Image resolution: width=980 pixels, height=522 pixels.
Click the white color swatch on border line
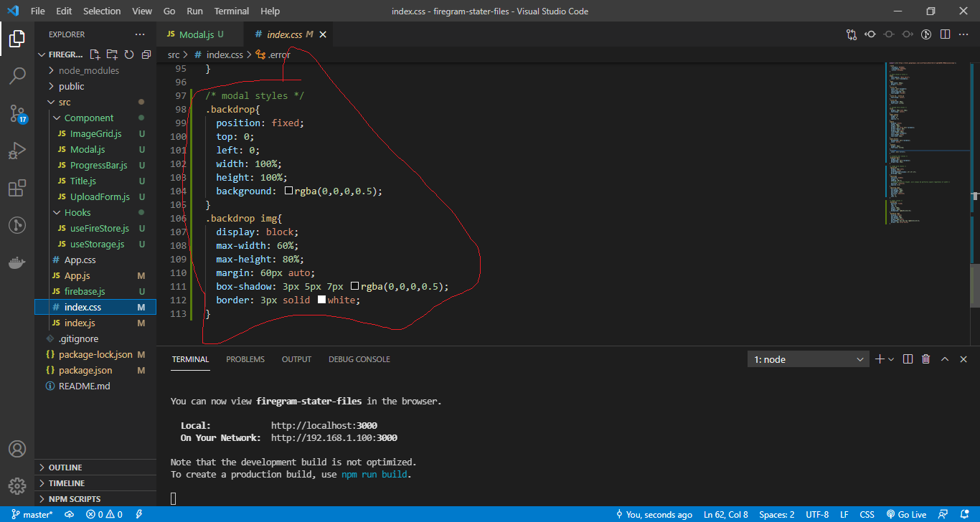coord(322,300)
